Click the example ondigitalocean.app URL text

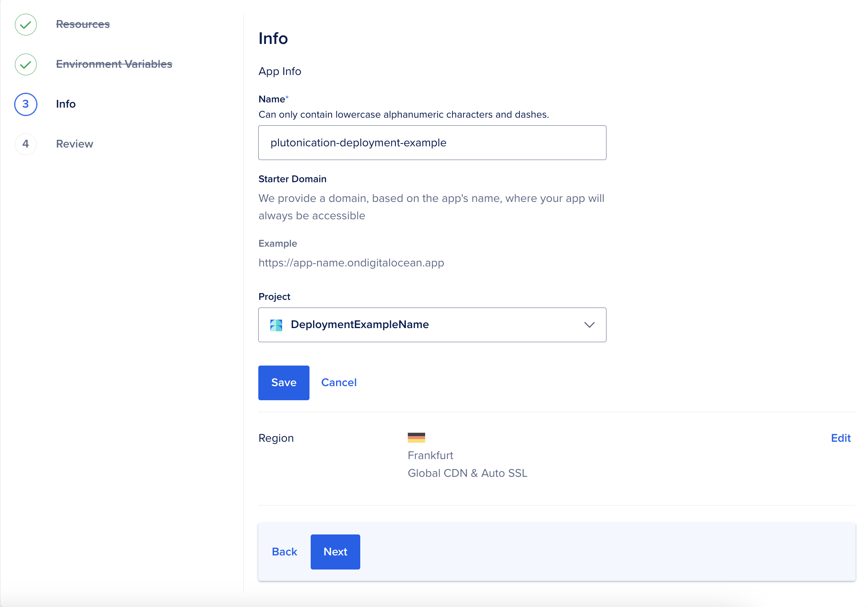[351, 263]
